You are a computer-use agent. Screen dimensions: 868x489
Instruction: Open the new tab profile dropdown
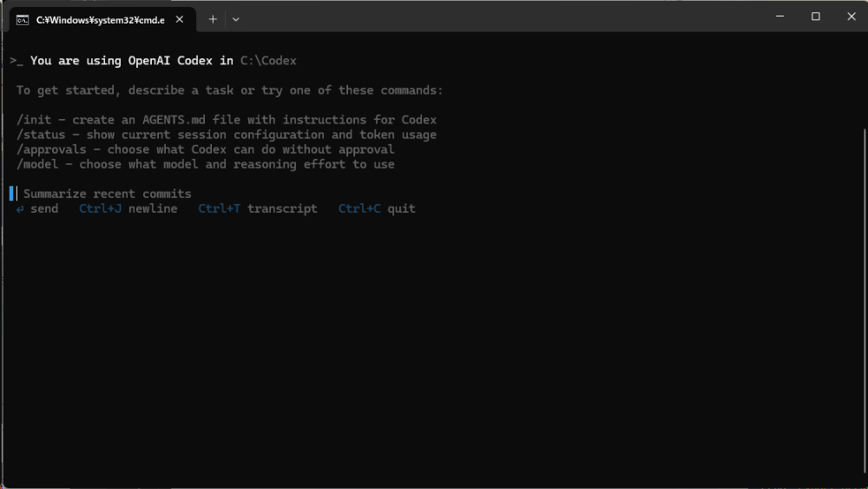click(236, 19)
